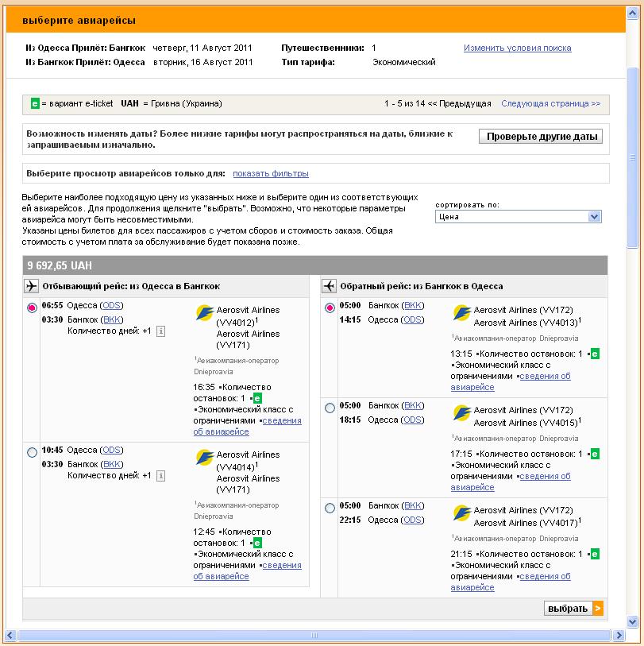
Task: Open Изменить условия поиска link
Action: coord(517,48)
